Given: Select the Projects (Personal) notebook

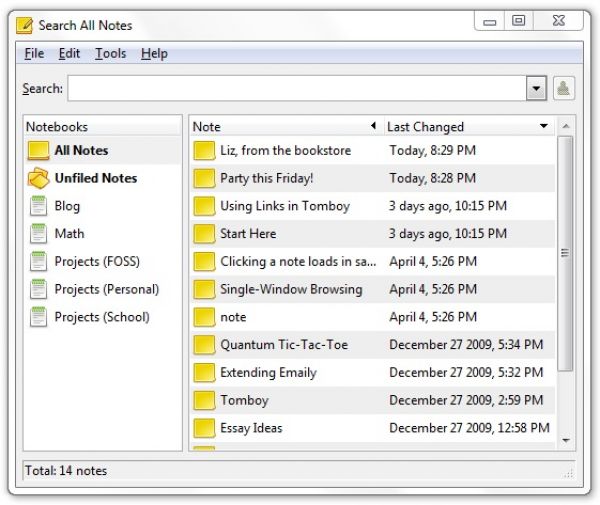Looking at the screenshot, I should tap(106, 289).
